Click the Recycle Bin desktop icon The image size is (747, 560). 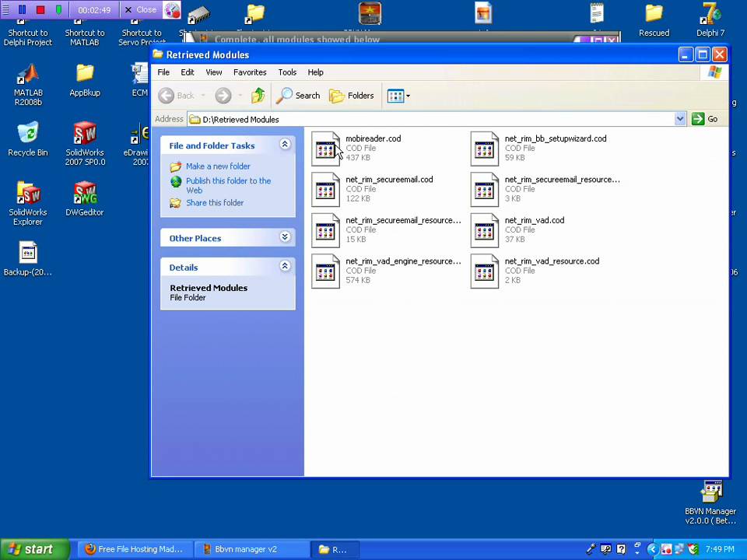tap(28, 139)
